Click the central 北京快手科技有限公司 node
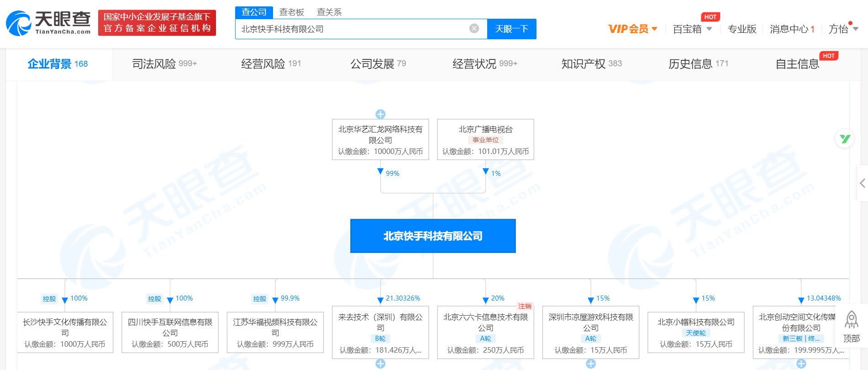This screenshot has height=370, width=868. click(433, 236)
